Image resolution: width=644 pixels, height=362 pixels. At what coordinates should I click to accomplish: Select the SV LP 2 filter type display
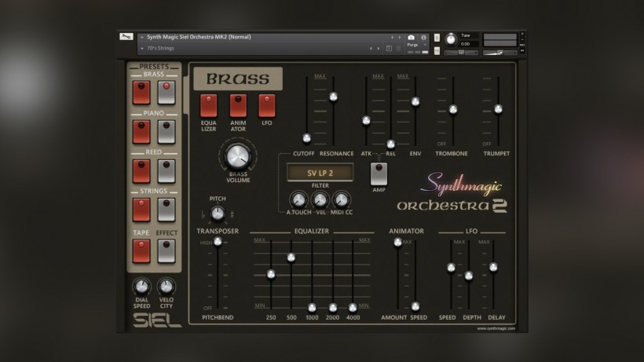[320, 173]
